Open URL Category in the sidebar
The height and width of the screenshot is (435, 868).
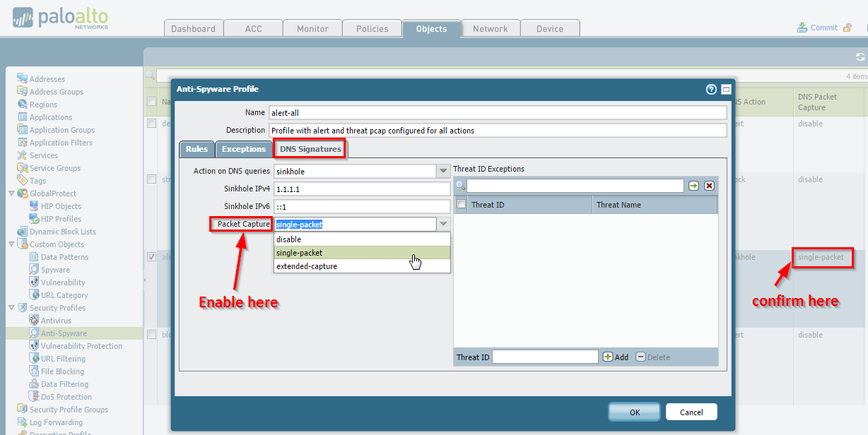(x=64, y=295)
